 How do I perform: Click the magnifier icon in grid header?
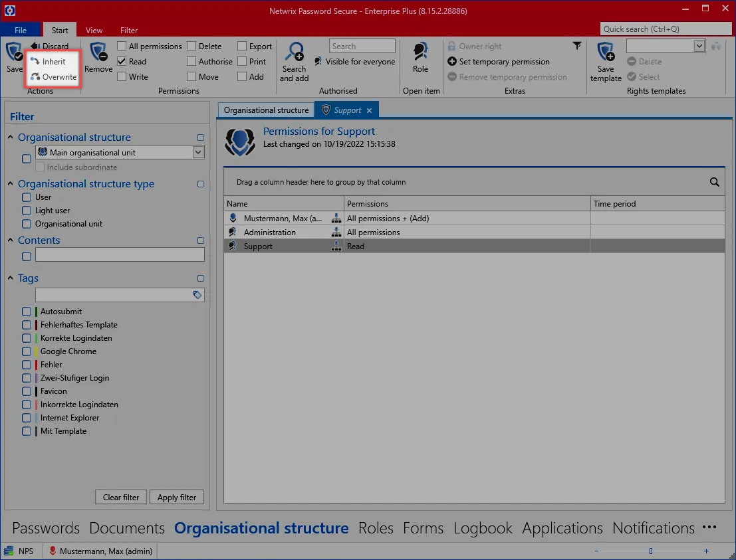(715, 182)
